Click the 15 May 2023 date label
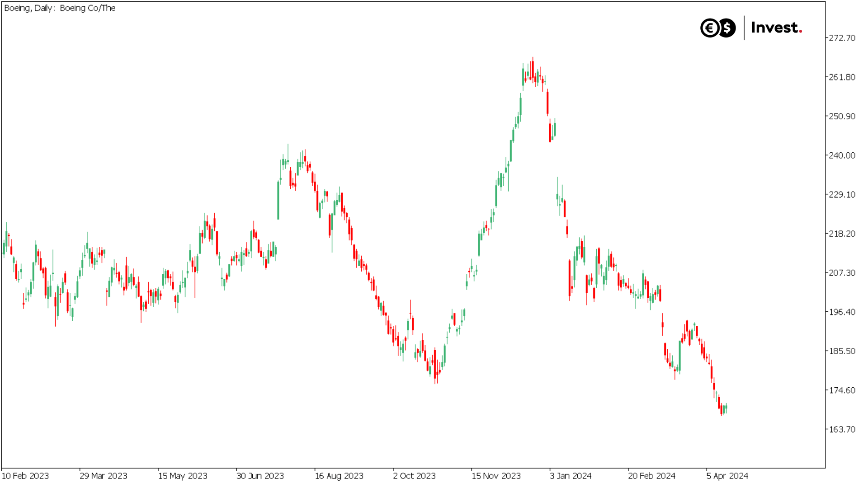The image size is (868, 488). point(183,476)
